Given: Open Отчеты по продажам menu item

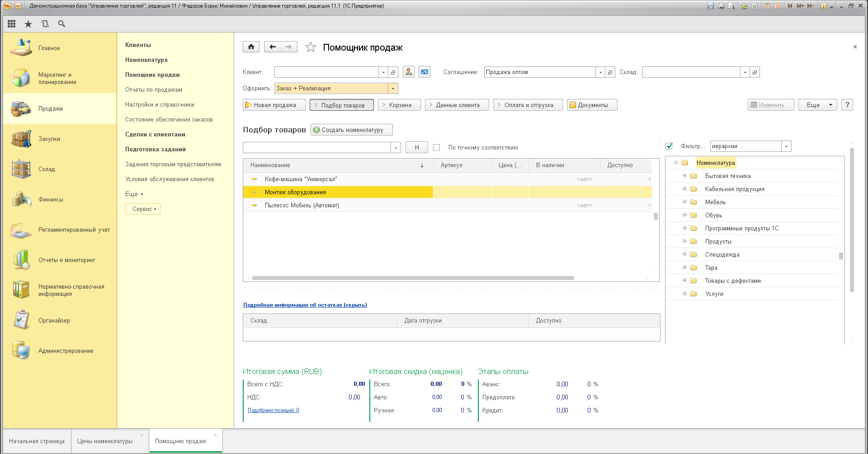Looking at the screenshot, I should coord(154,89).
